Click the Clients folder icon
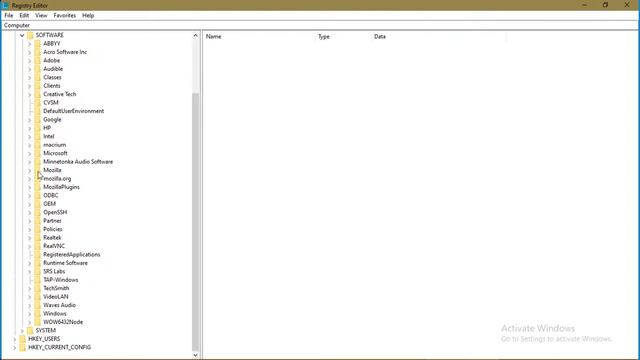The width and height of the screenshot is (640, 360). click(x=38, y=86)
